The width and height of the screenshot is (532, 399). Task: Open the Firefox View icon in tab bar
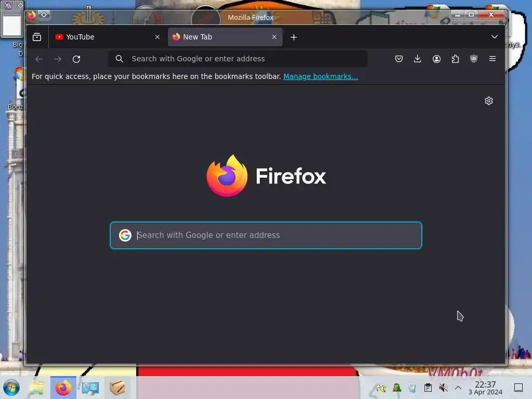[x=37, y=37]
